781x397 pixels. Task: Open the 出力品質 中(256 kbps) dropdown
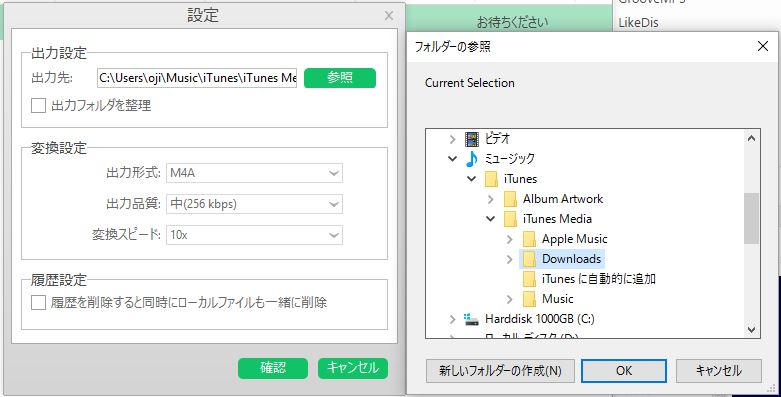255,204
